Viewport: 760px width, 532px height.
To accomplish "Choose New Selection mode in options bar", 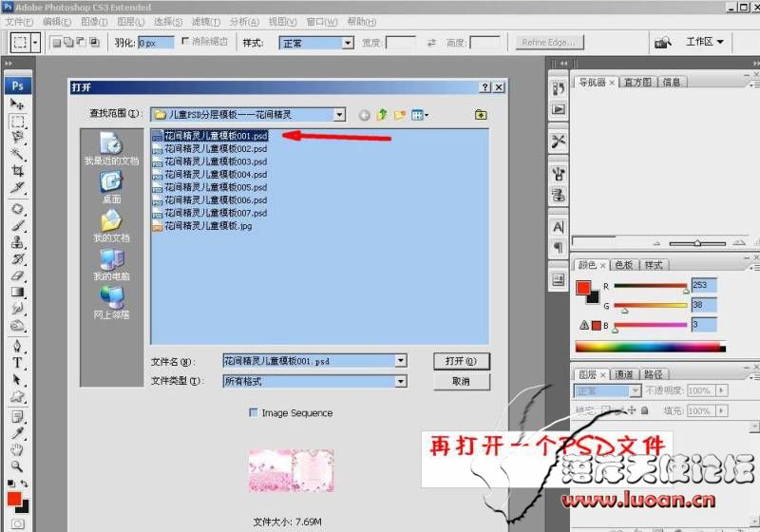I will 57,43.
